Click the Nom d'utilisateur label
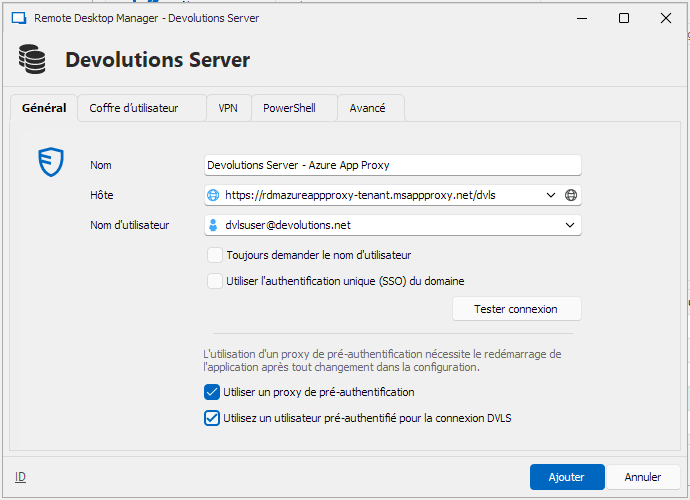690x500 pixels. coord(129,225)
